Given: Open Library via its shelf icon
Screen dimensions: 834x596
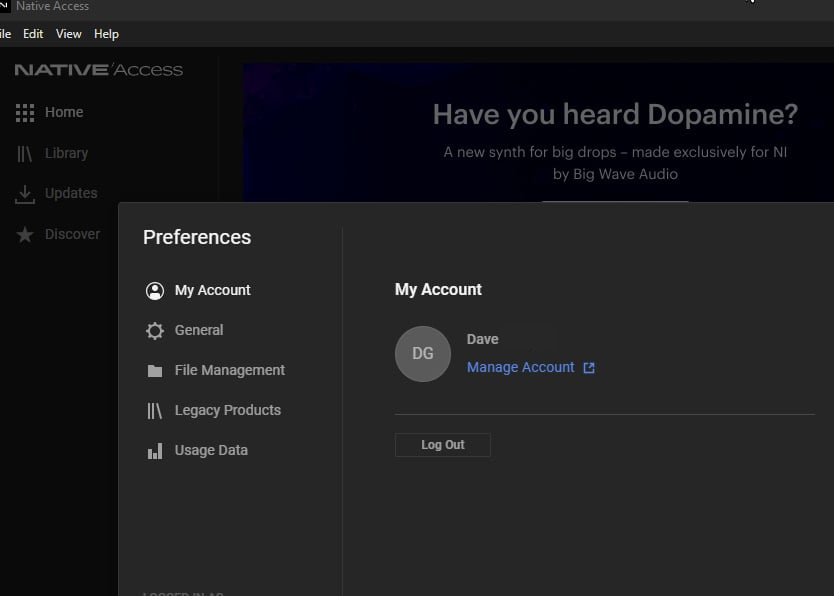Looking at the screenshot, I should point(25,154).
